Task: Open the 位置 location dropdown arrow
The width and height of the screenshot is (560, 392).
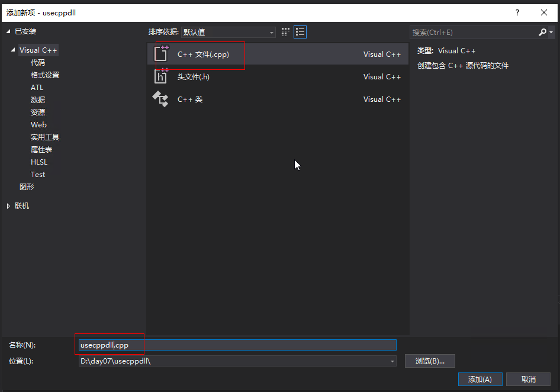Action: point(392,361)
